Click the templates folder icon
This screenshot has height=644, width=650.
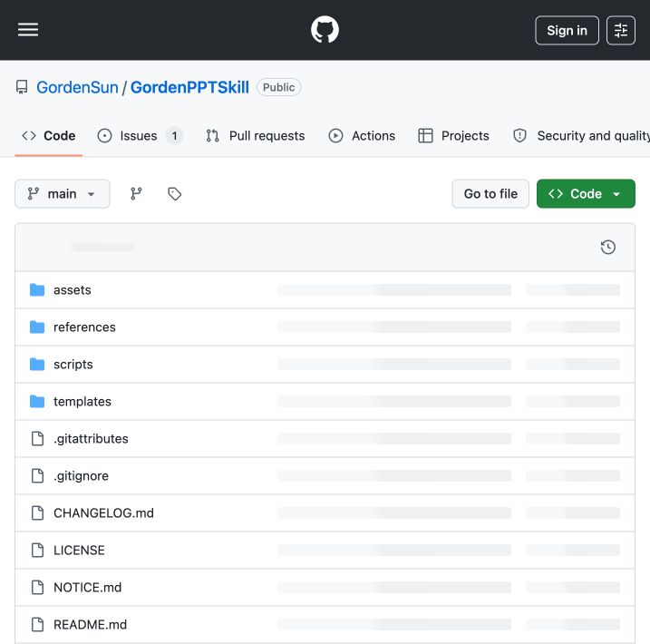click(37, 402)
